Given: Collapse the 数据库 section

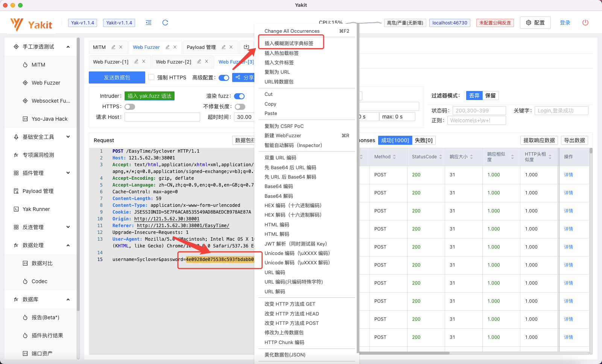Looking at the screenshot, I should click(x=68, y=299).
